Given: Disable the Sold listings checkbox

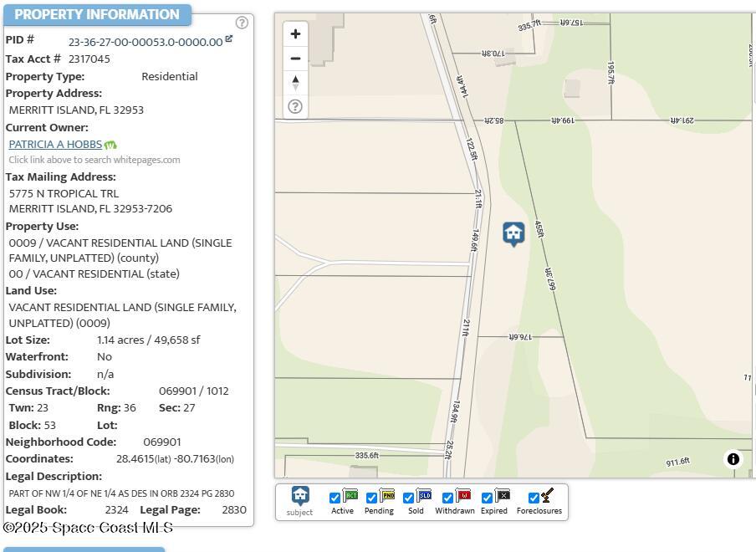Looking at the screenshot, I should (x=408, y=498).
